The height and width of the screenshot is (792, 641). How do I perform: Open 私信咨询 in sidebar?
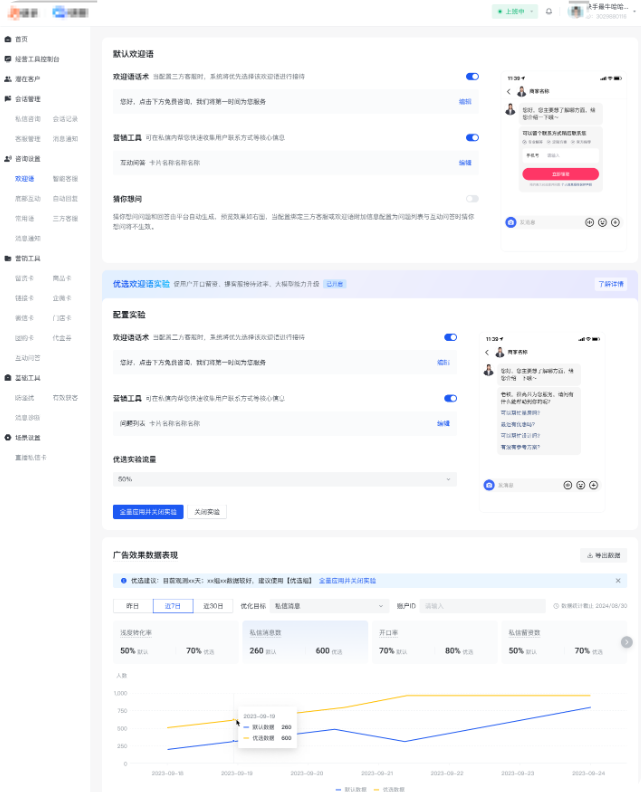[x=27, y=119]
